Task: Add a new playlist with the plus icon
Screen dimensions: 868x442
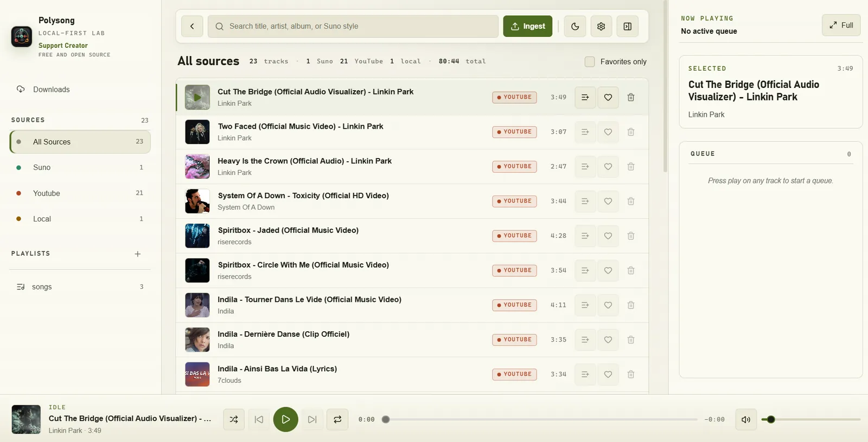Action: coord(138,254)
